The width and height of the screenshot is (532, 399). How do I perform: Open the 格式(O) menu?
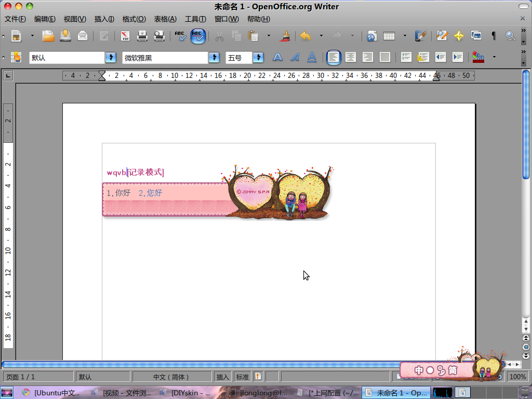(x=135, y=19)
